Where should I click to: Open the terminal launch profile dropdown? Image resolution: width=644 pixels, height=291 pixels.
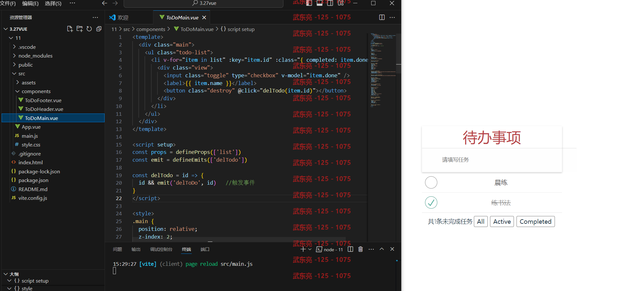point(310,249)
